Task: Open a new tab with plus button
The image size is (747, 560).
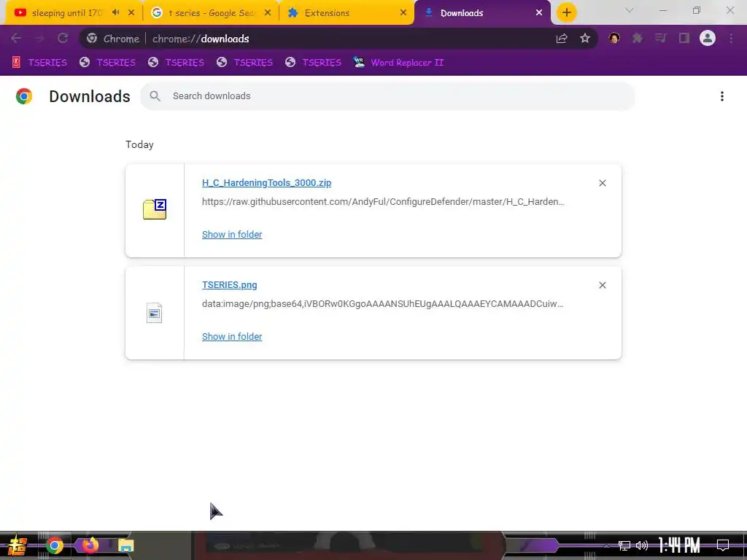Action: [566, 13]
